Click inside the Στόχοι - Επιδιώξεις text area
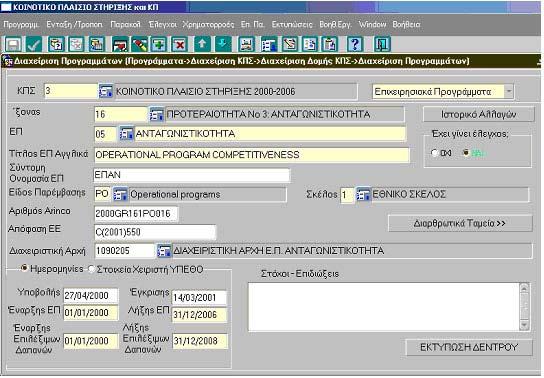Image resolution: width=544 pixels, height=378 pixels. [x=383, y=307]
